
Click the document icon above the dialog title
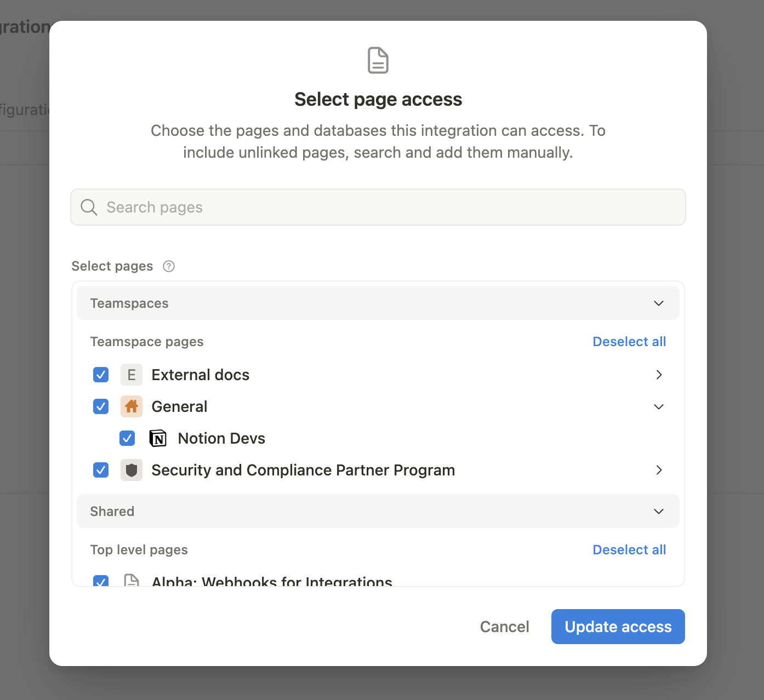tap(378, 60)
